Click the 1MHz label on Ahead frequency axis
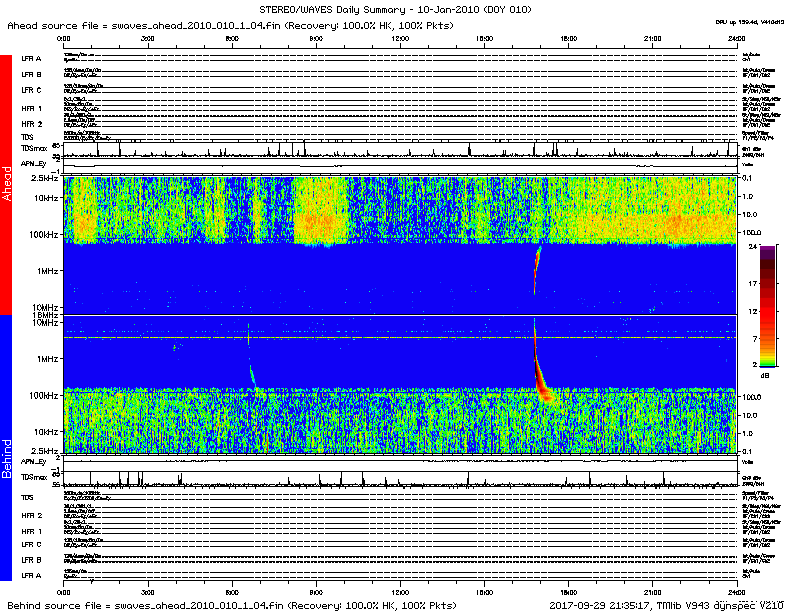 (x=44, y=271)
